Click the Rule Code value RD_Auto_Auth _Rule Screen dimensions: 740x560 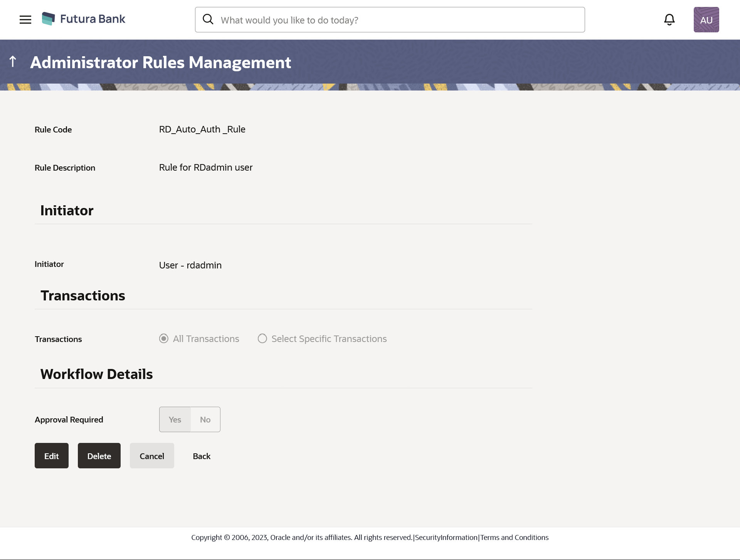(x=202, y=129)
